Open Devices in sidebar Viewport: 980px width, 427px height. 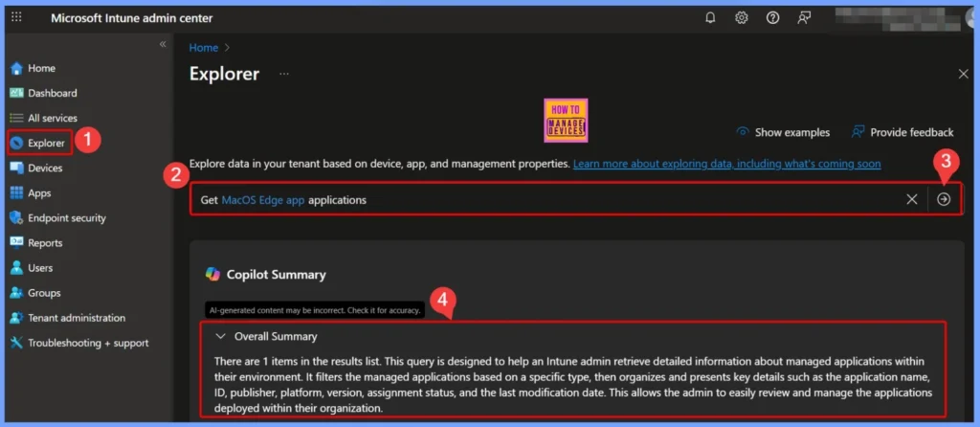(45, 169)
